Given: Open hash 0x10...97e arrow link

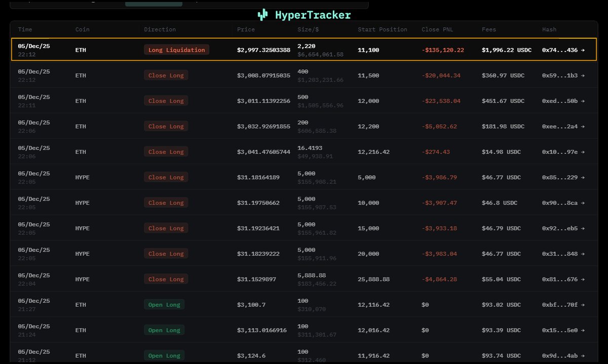Looking at the screenshot, I should pyautogui.click(x=563, y=152).
